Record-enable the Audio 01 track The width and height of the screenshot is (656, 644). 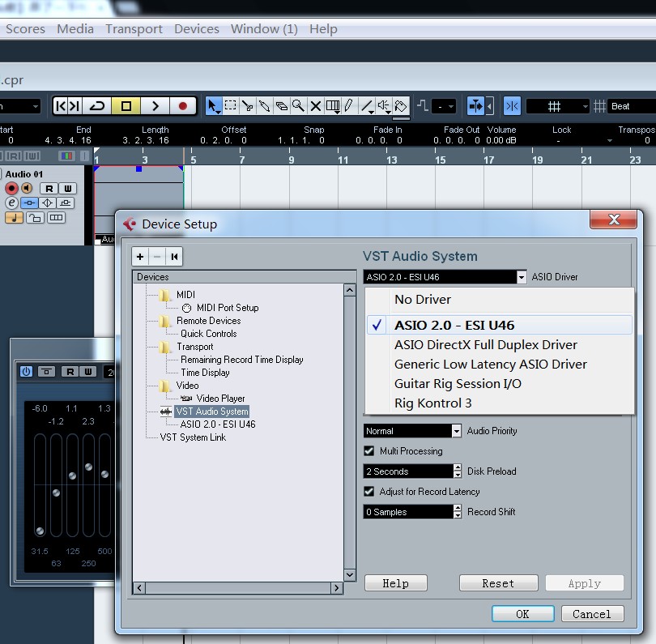tap(11, 189)
